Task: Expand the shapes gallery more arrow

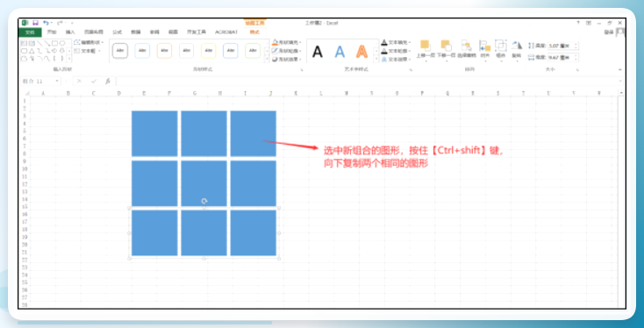Action: point(69,59)
